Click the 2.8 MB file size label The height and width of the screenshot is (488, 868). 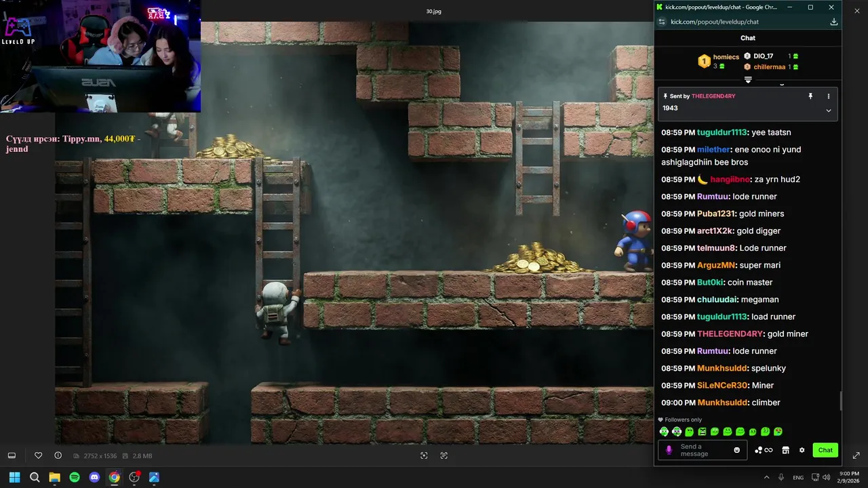pyautogui.click(x=142, y=456)
